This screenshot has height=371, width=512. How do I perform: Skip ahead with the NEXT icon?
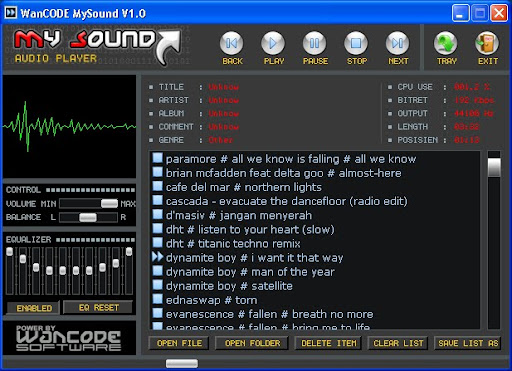tap(398, 43)
